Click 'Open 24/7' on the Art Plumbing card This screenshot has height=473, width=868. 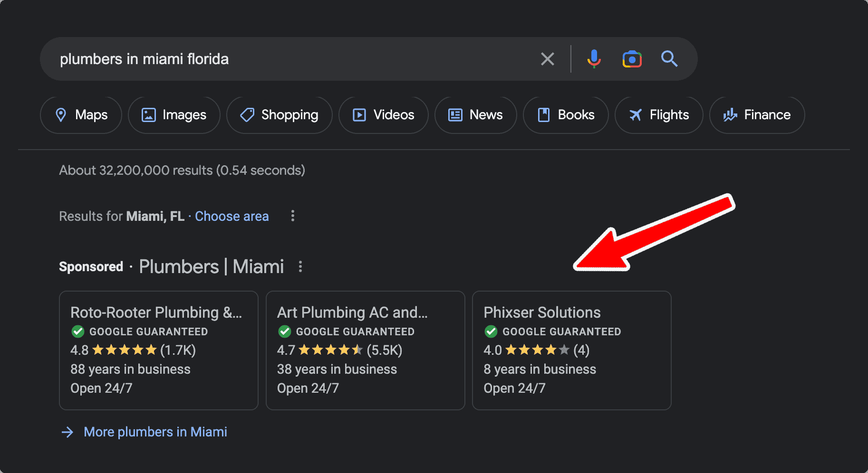click(x=308, y=388)
